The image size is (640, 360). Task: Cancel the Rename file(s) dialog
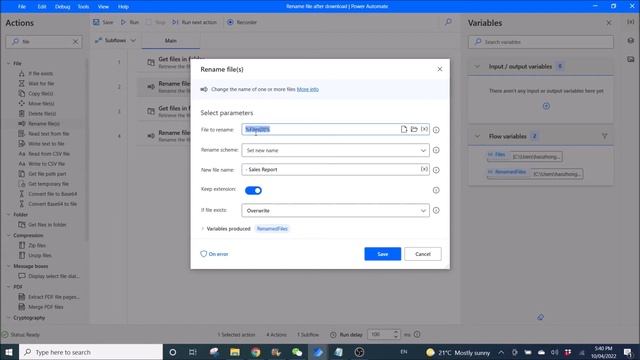pyautogui.click(x=423, y=254)
